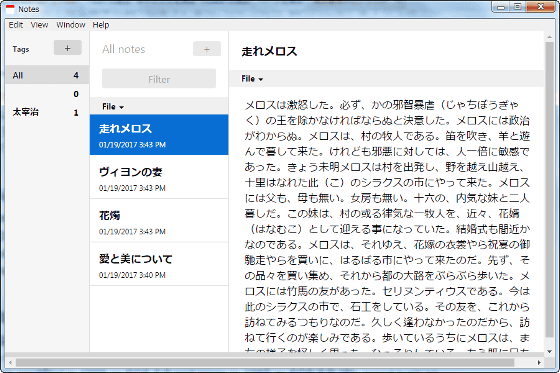Minimize the Notes window
The image size is (560, 373).
pyautogui.click(x=501, y=7)
